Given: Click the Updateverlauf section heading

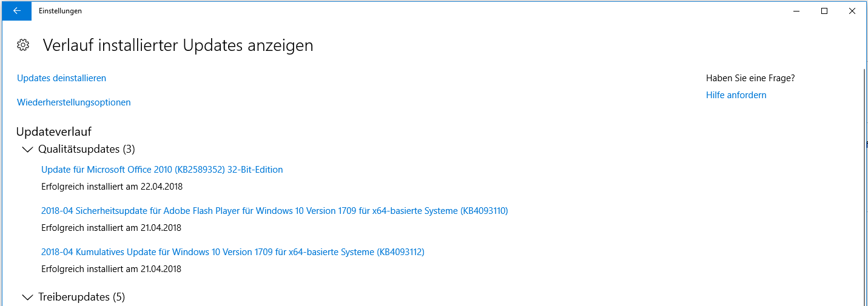Looking at the screenshot, I should [x=54, y=131].
